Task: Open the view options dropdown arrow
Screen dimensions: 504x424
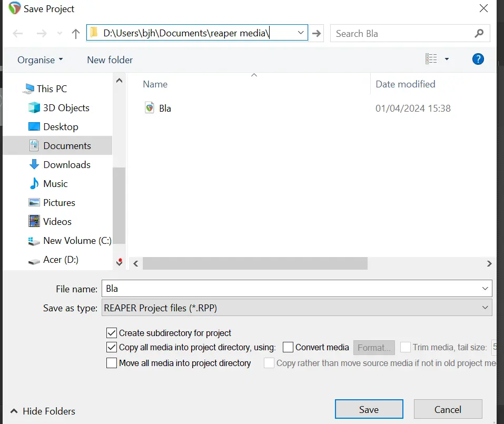Action: coord(447,60)
